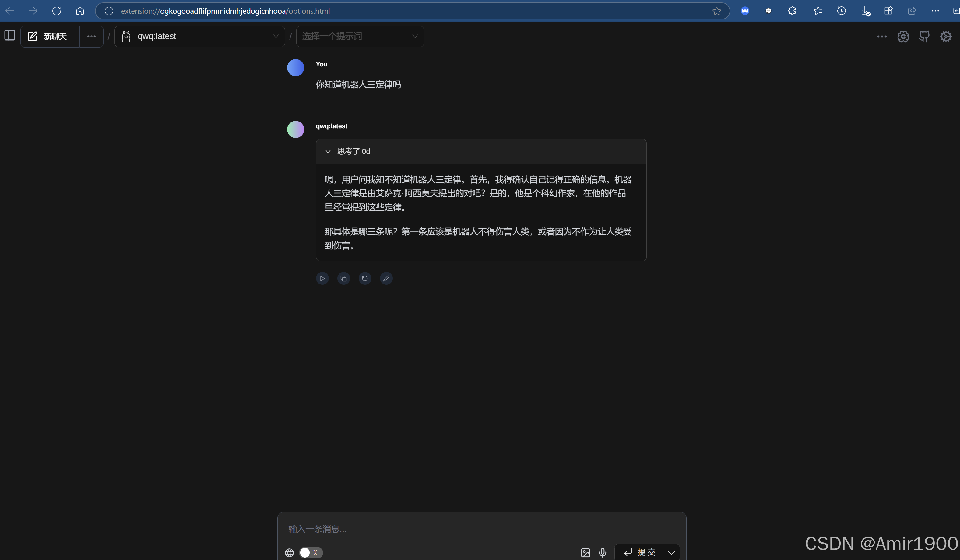Expand the submit options arrow next to 提交
The width and height of the screenshot is (960, 560).
click(671, 552)
